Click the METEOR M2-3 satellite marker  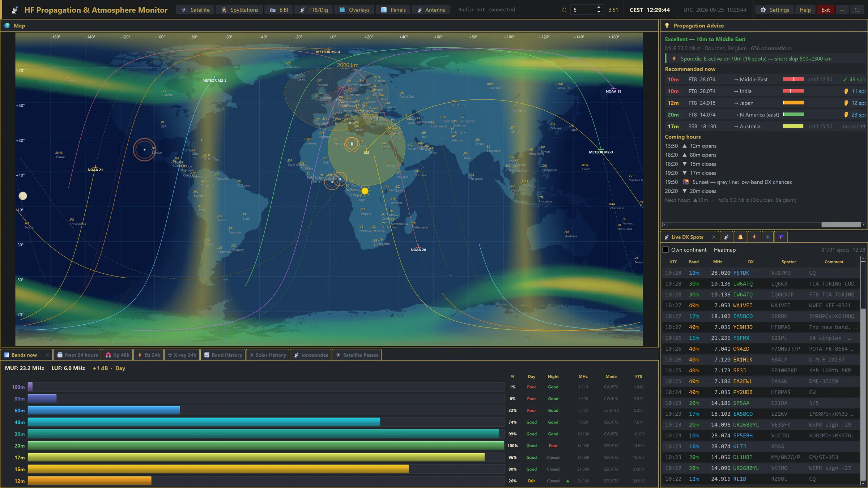[601, 150]
